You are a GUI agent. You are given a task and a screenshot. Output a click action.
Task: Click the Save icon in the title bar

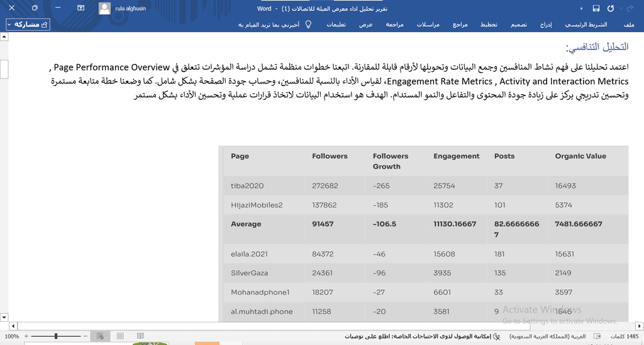[x=596, y=8]
